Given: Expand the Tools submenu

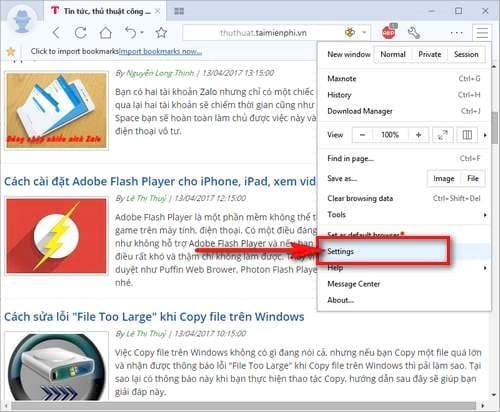Looking at the screenshot, I should 404,215.
